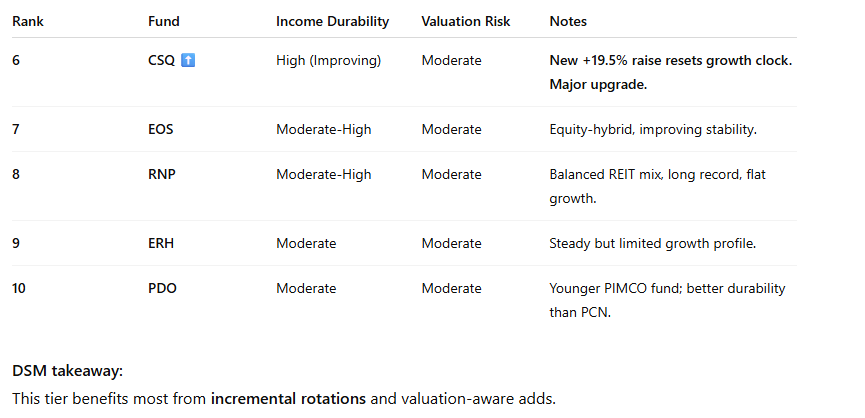Click the PDO fund name
The width and height of the screenshot is (865, 418).
162,289
